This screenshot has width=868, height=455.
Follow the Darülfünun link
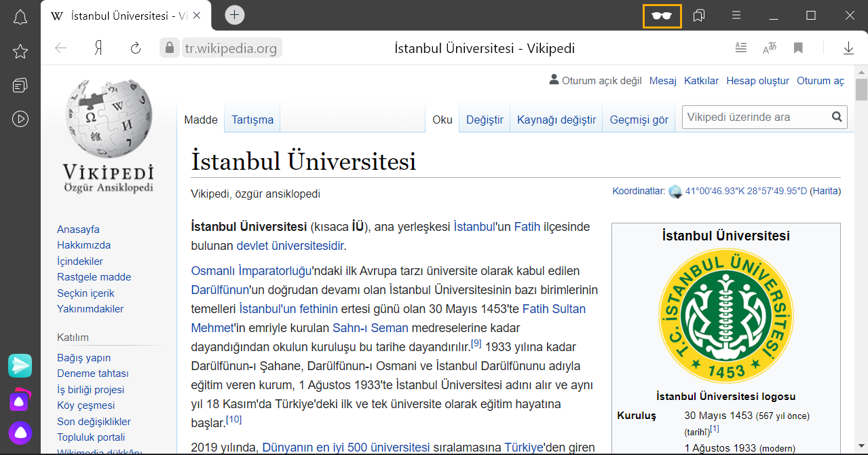click(221, 290)
